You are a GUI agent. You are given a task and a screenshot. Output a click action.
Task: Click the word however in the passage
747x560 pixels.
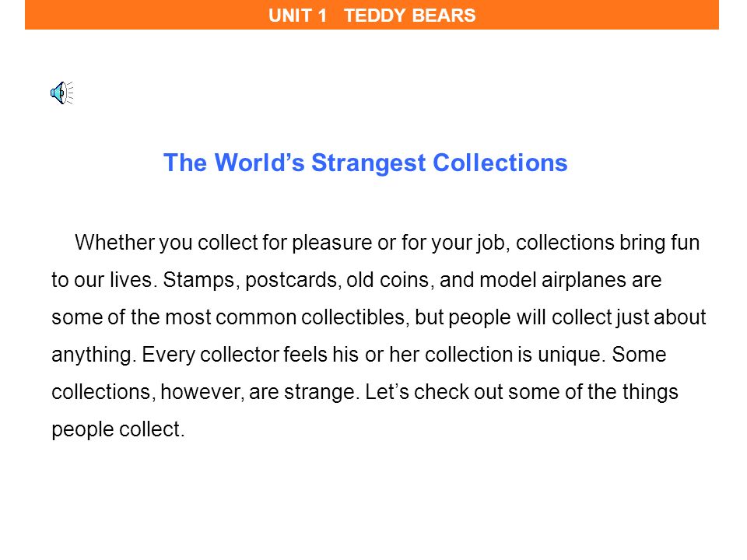tap(202, 392)
